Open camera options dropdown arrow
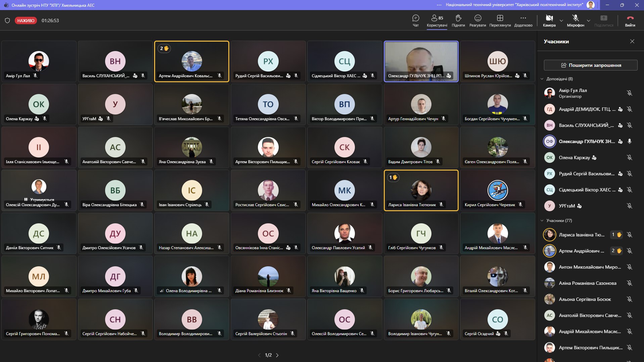Image resolution: width=644 pixels, height=362 pixels. click(x=561, y=21)
